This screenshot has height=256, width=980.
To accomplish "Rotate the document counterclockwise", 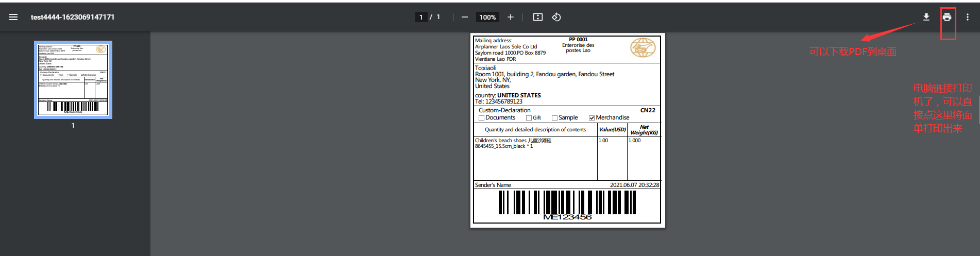I will coord(556,17).
